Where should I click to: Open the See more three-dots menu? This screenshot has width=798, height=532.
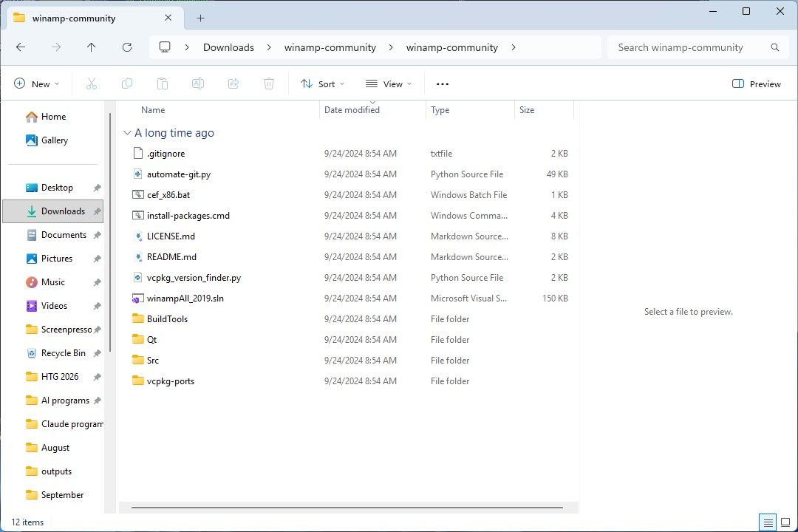pyautogui.click(x=443, y=84)
